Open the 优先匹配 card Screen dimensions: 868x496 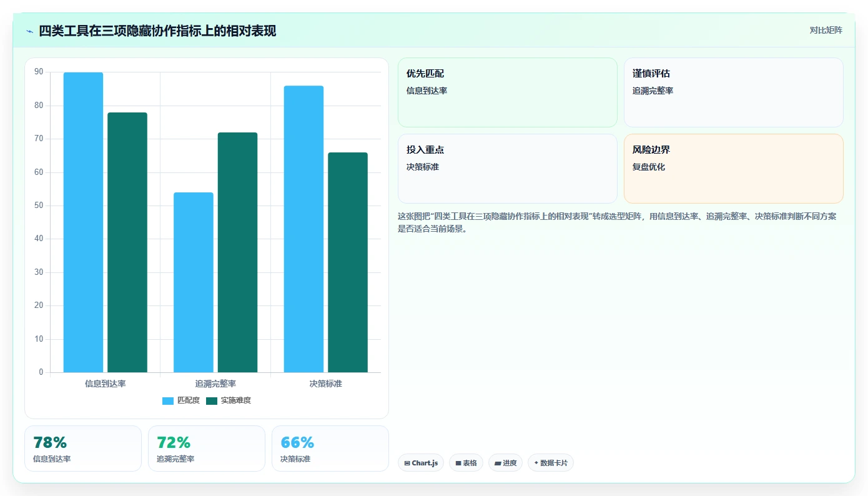[507, 92]
